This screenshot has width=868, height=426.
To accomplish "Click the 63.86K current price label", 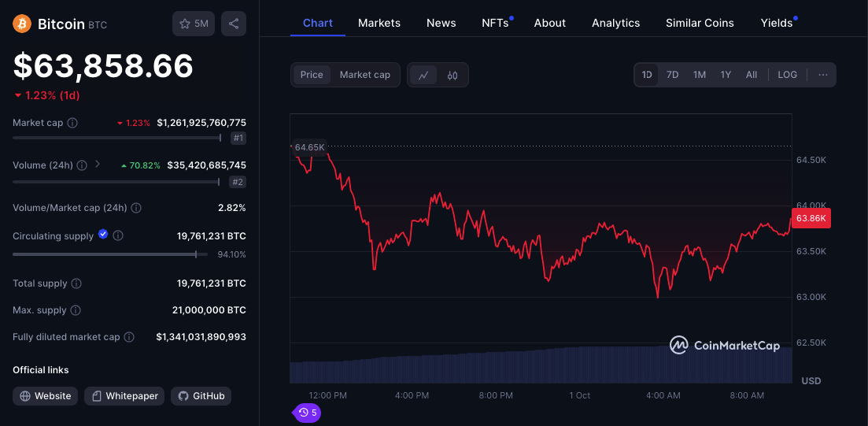I will point(811,218).
